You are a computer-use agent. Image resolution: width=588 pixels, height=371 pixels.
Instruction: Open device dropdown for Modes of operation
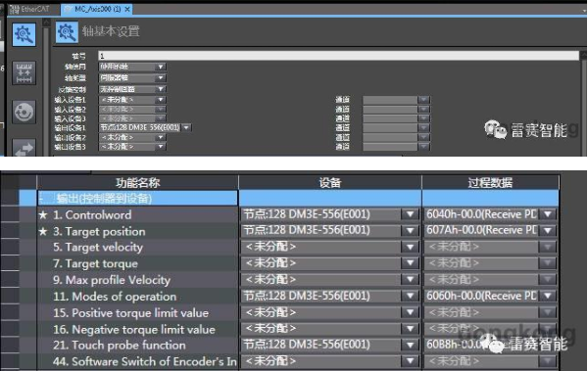point(410,296)
